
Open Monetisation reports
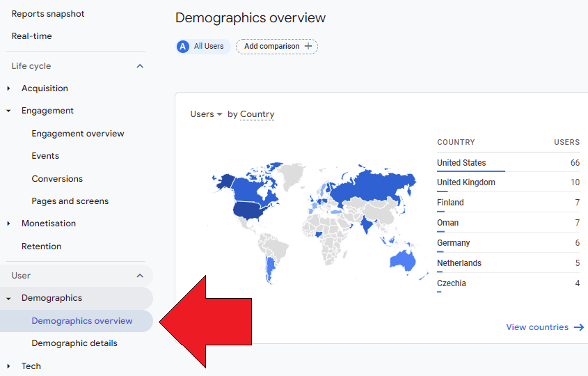click(x=49, y=224)
